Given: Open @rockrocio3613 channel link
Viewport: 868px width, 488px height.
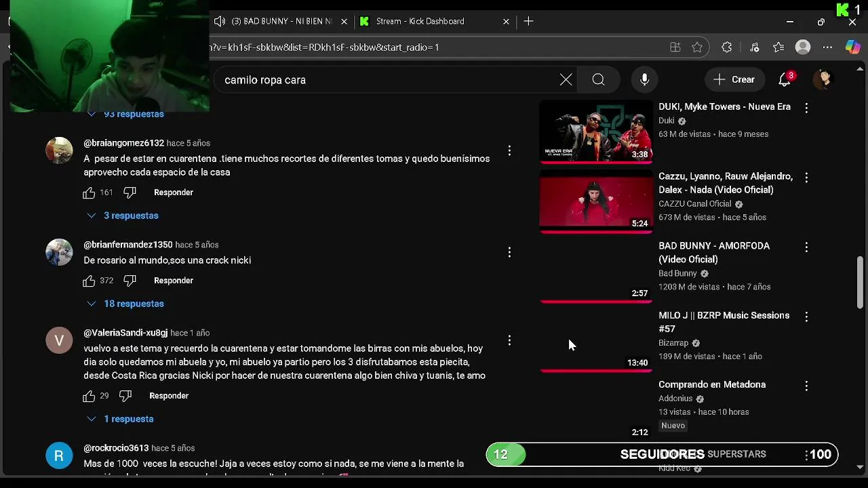Looking at the screenshot, I should coord(116,449).
